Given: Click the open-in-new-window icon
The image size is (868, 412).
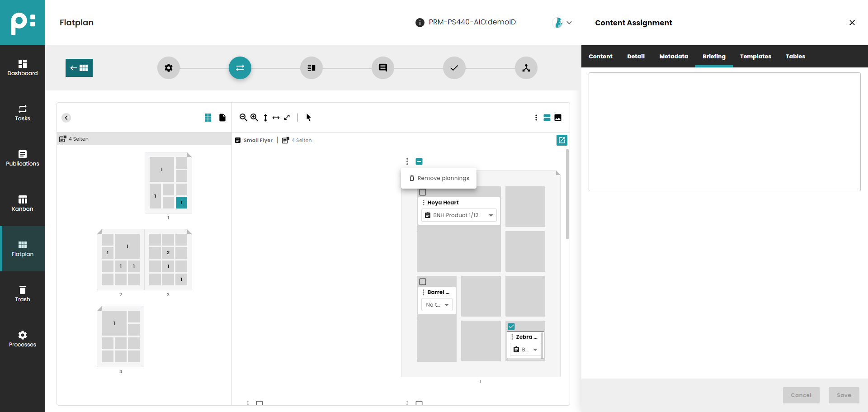Looking at the screenshot, I should coord(561,140).
